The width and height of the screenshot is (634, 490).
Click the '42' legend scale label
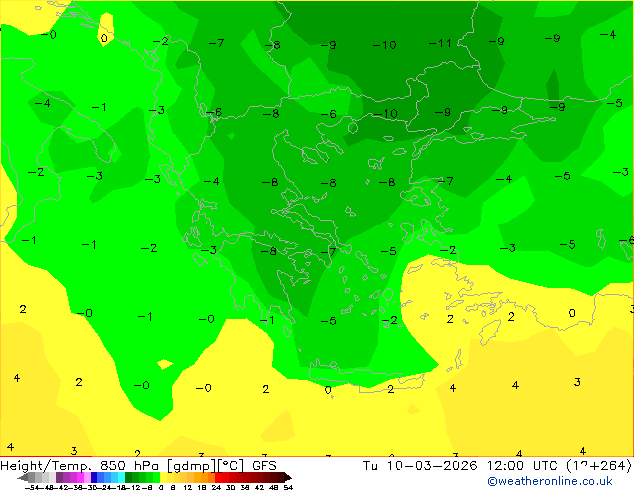tap(259, 487)
